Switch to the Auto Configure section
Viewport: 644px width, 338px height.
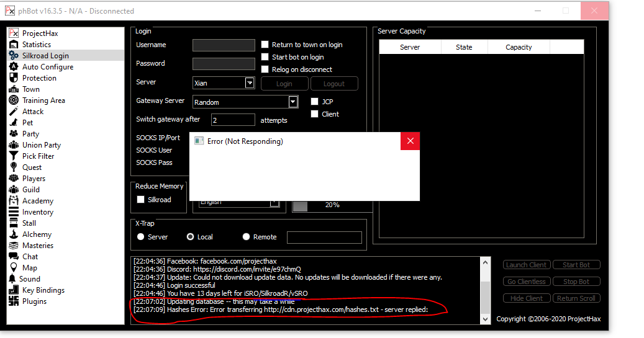click(x=47, y=67)
